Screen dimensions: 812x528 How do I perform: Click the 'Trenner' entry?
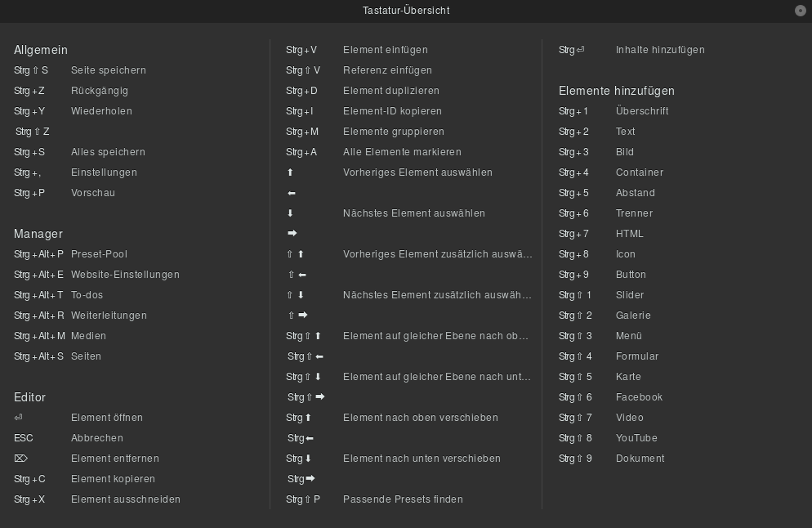635,213
